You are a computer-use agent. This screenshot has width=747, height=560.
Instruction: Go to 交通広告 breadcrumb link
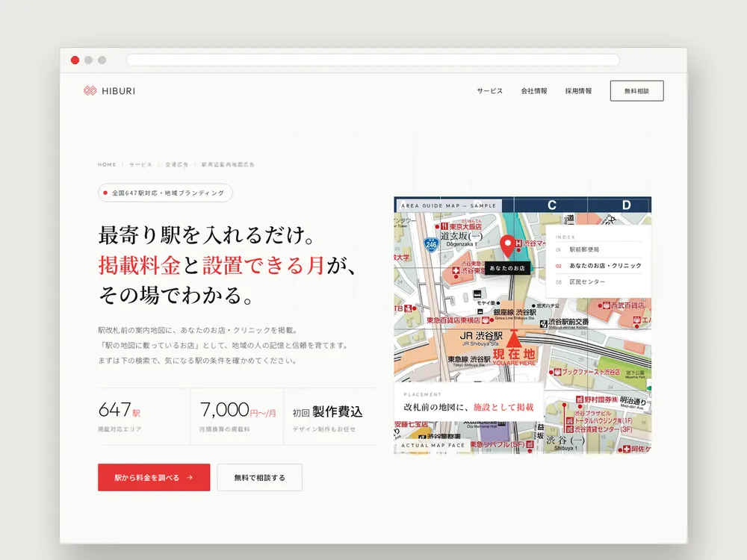click(177, 164)
